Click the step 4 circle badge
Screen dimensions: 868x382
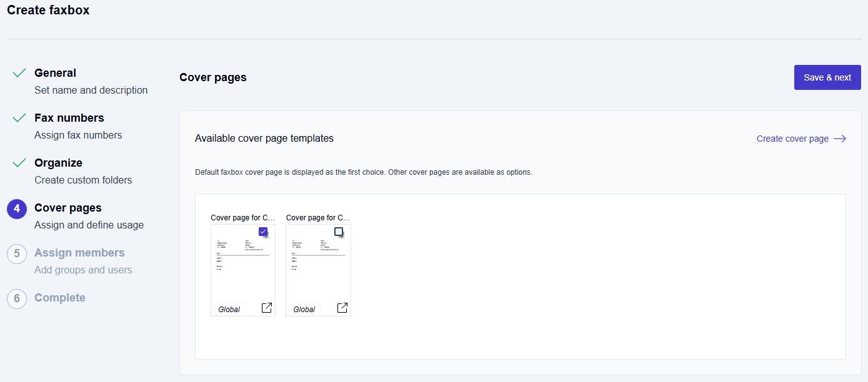pyautogui.click(x=17, y=209)
